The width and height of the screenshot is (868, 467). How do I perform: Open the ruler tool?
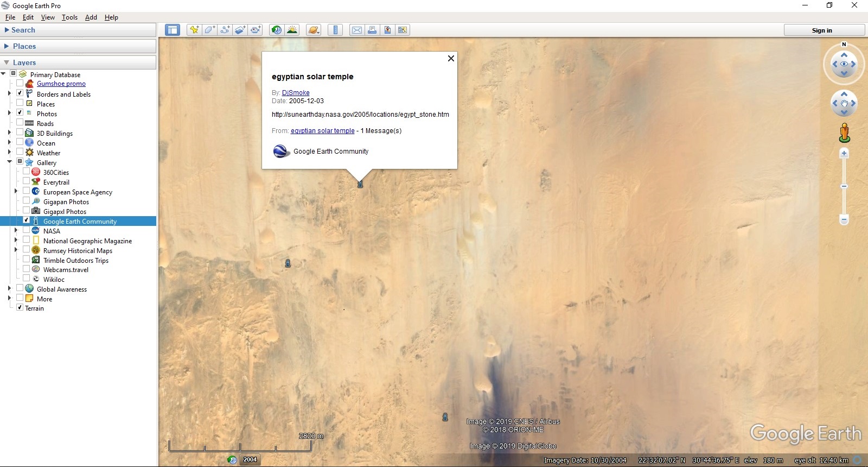tap(335, 30)
